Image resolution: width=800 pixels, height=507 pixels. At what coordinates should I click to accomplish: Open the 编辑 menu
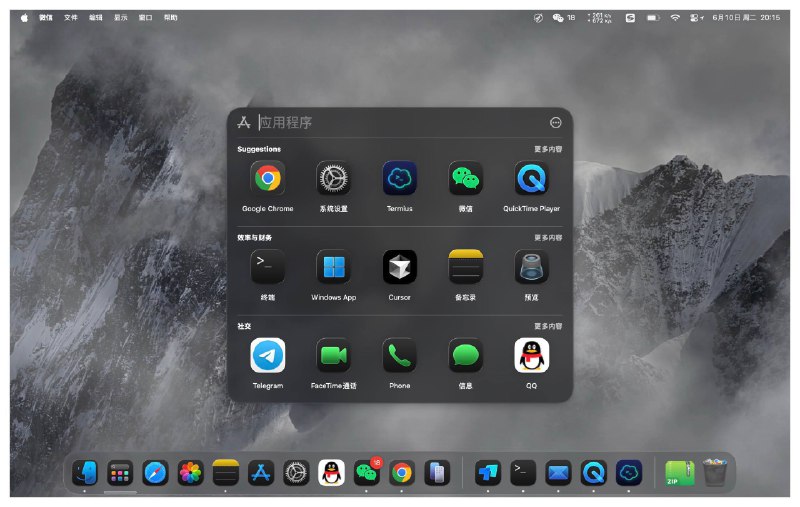pyautogui.click(x=96, y=17)
